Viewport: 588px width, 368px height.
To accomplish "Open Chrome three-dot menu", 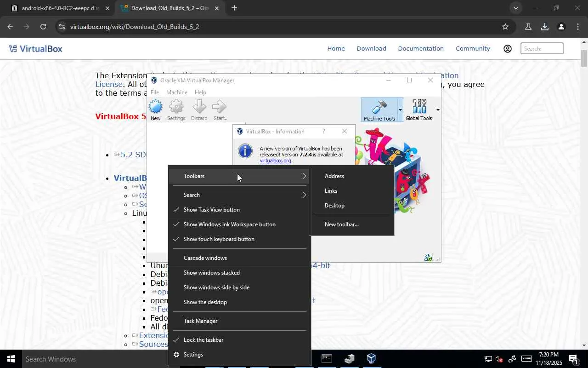I will tap(578, 27).
